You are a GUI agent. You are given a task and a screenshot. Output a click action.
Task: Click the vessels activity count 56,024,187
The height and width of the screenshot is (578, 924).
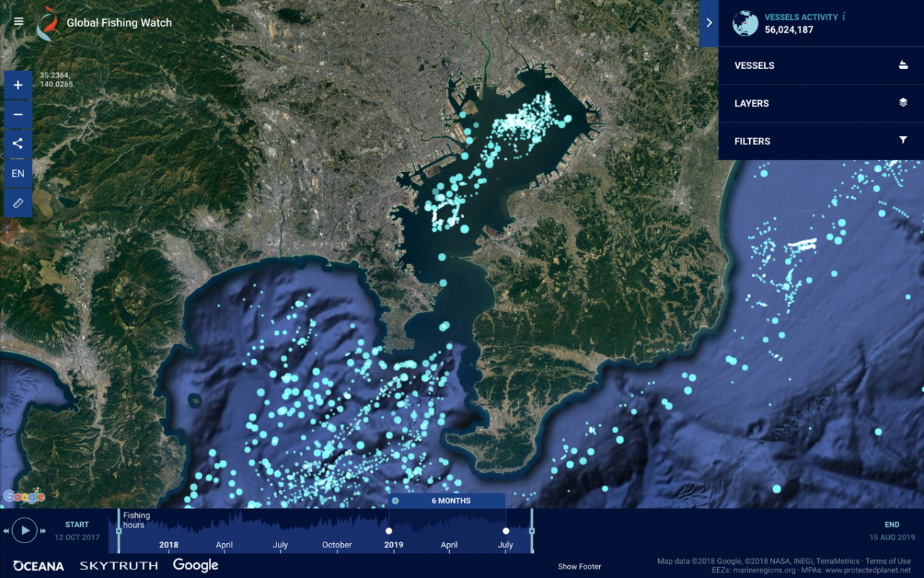coord(789,30)
